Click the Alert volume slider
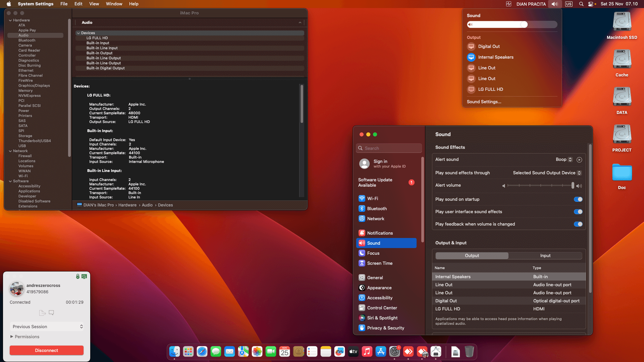 point(540,186)
